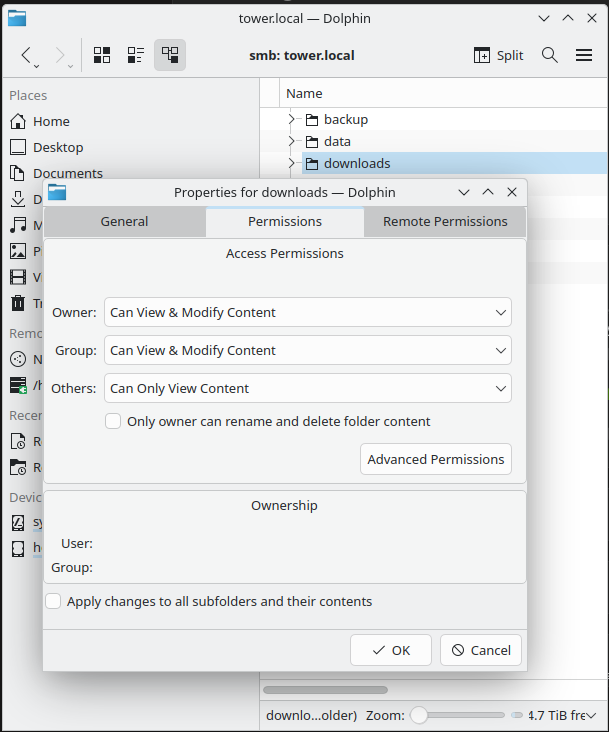This screenshot has height=732, width=609.
Task: Click the Properties dialog folder icon
Action: (x=57, y=192)
